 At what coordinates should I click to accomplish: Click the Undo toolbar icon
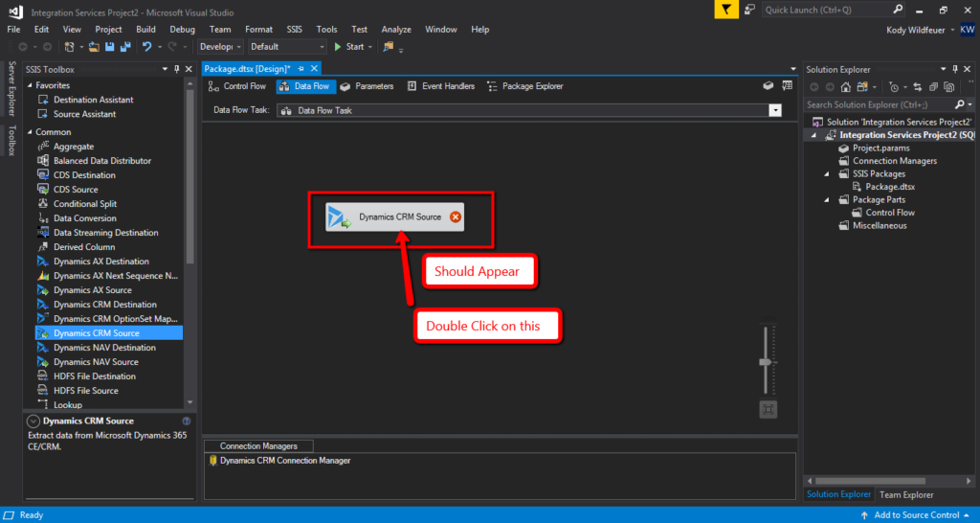coord(146,46)
